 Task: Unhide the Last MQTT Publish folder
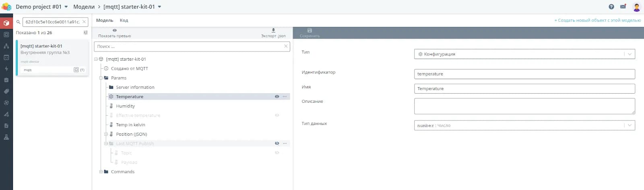coord(277,143)
